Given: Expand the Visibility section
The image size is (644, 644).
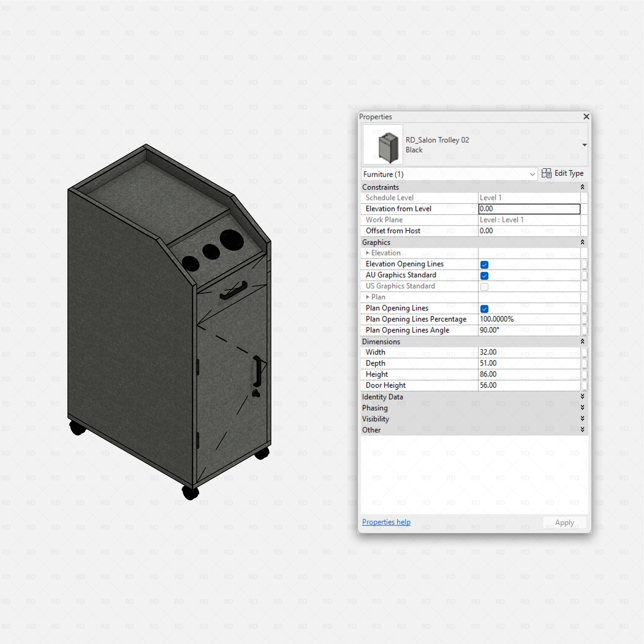Looking at the screenshot, I should coord(582,419).
